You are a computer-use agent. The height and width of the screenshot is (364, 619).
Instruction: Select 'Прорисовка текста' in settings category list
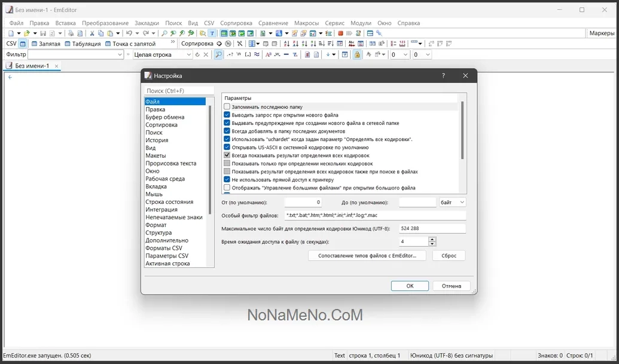click(171, 163)
